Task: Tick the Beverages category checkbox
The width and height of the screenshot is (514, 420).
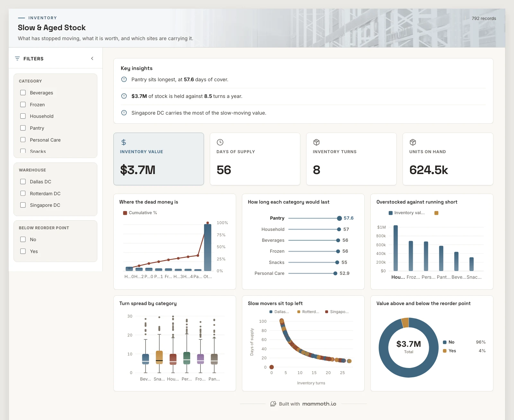Action: pyautogui.click(x=23, y=92)
